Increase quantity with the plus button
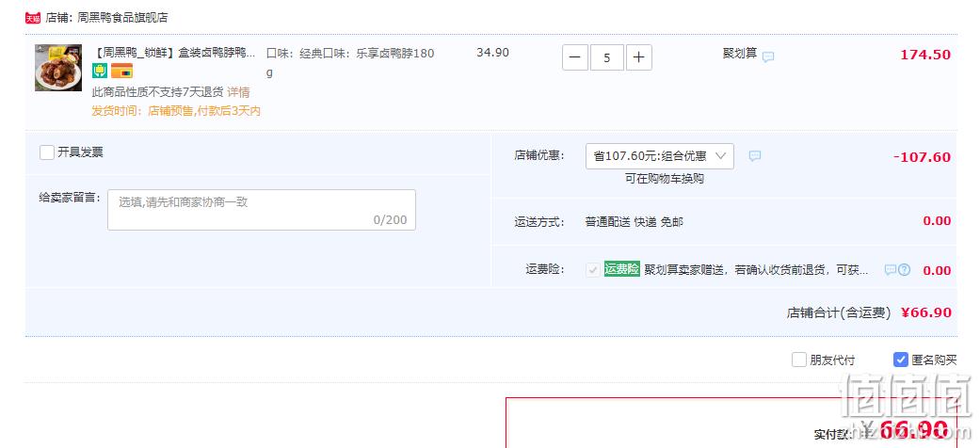 tap(639, 57)
